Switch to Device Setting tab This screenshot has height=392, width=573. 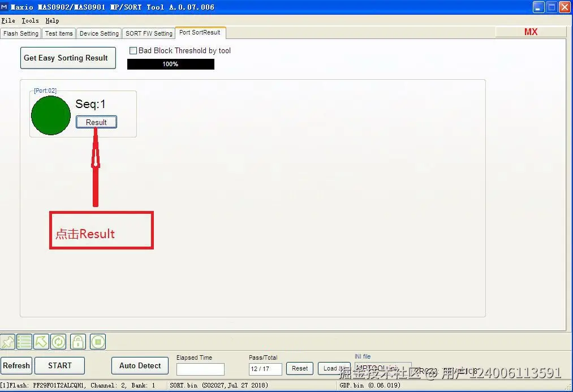click(x=99, y=33)
